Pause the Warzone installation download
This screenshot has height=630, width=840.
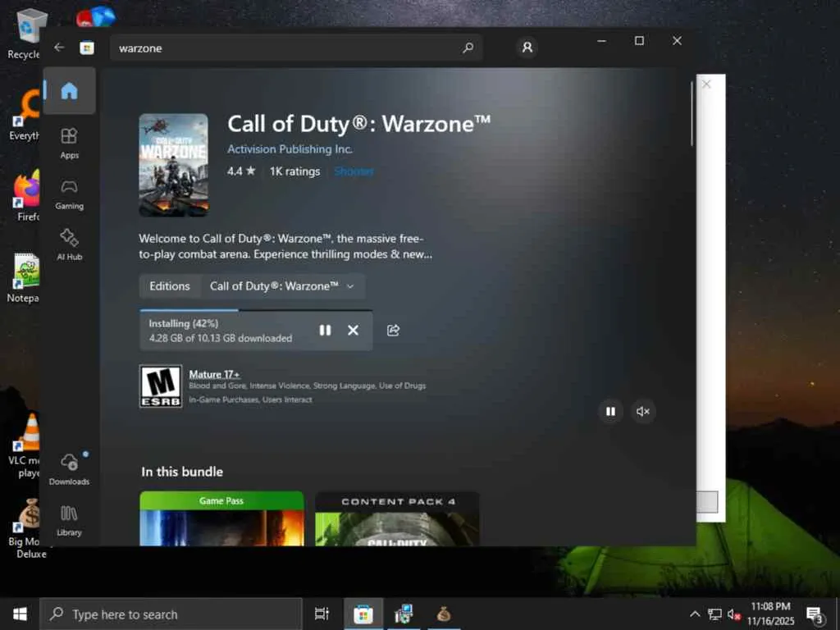[325, 331]
